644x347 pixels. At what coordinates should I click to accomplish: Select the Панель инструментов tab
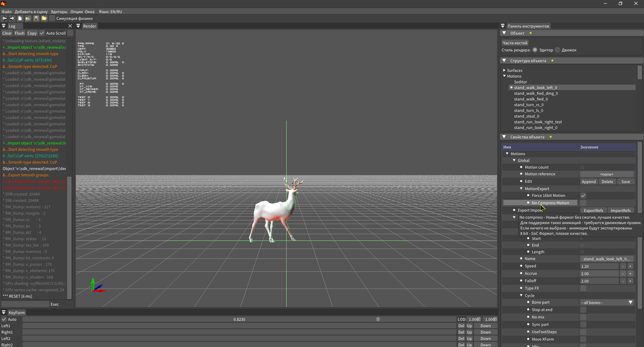coord(528,26)
